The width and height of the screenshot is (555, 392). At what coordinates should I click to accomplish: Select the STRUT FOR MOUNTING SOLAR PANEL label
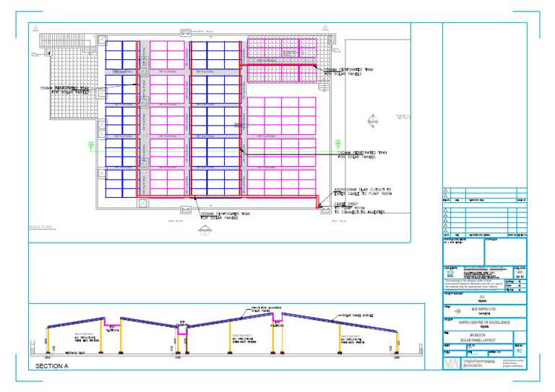pos(266,309)
